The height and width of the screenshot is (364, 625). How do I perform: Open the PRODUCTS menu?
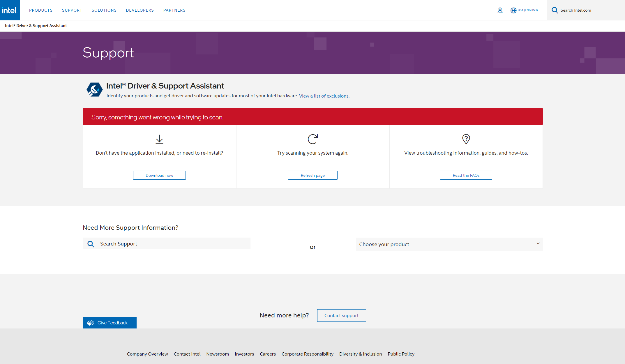(x=41, y=10)
